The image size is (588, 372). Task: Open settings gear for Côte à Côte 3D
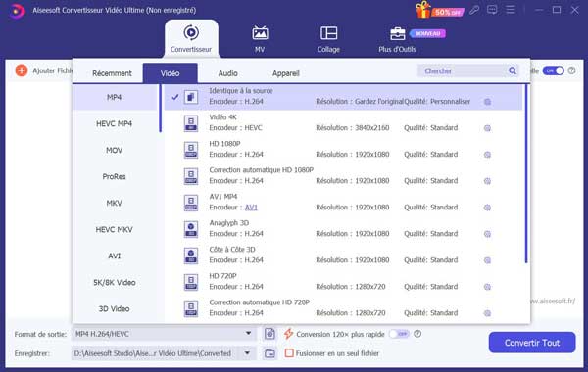pos(487,260)
